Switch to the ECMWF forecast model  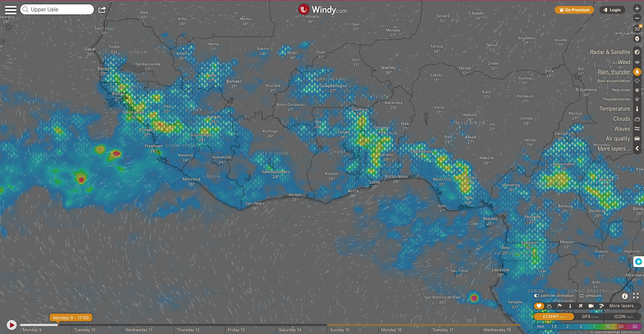pyautogui.click(x=554, y=317)
